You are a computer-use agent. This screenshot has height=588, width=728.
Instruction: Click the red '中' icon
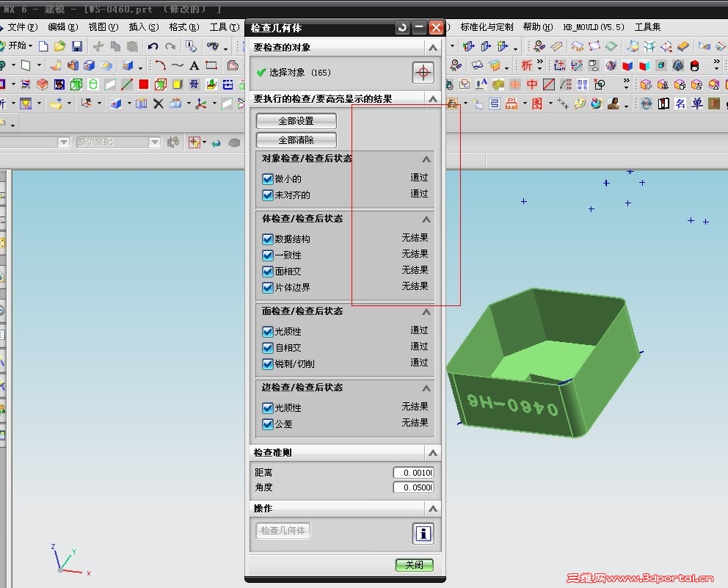[532, 84]
